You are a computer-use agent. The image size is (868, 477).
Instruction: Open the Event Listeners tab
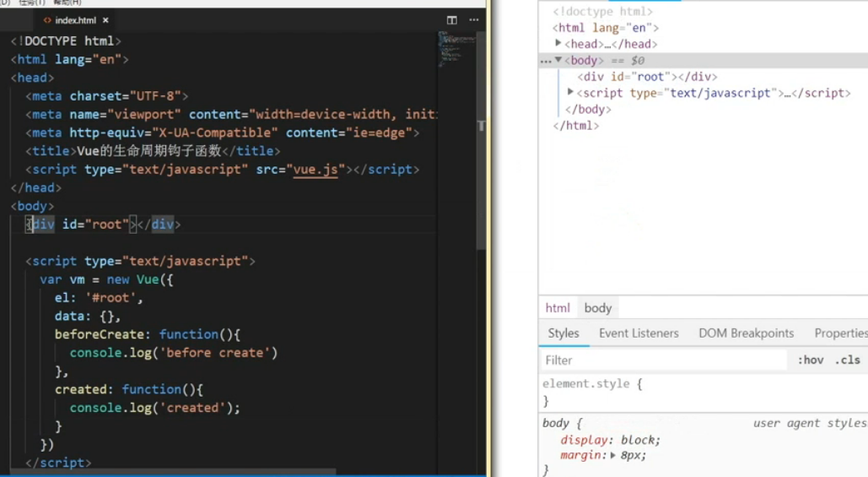click(x=639, y=333)
